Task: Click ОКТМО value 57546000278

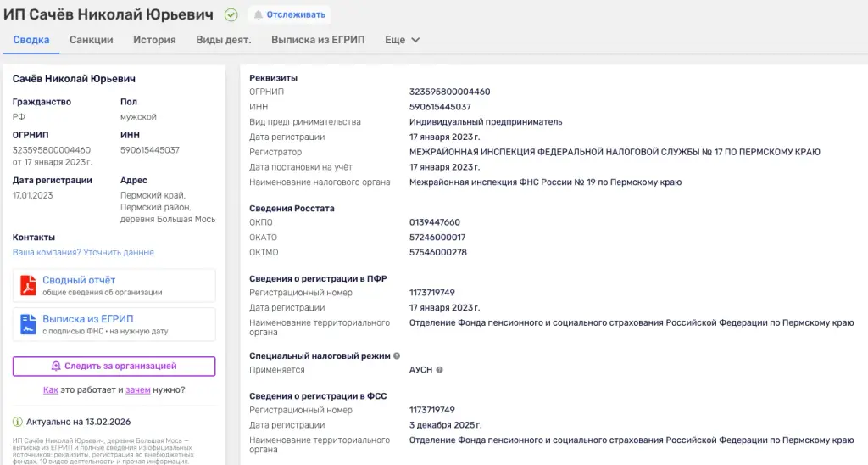Action: click(x=438, y=252)
